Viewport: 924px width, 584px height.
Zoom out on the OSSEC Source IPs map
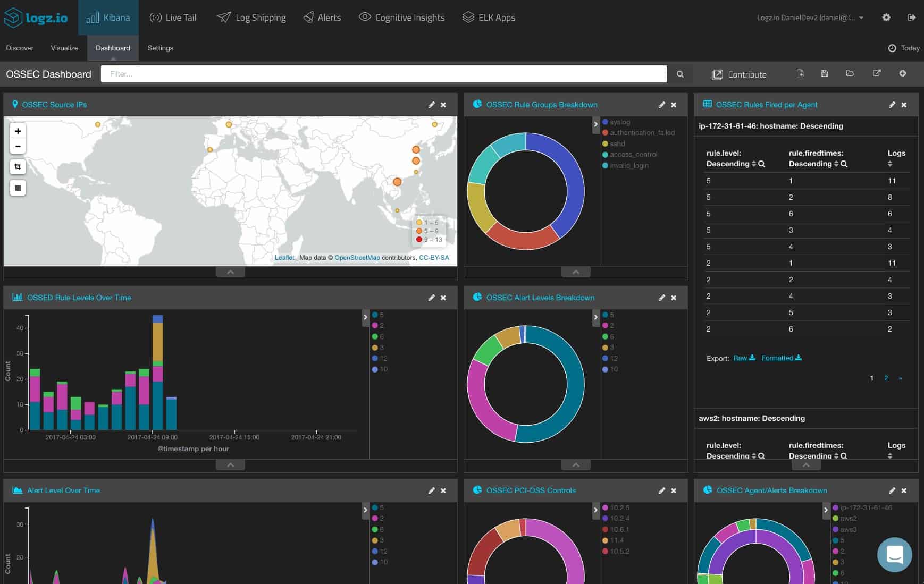point(18,146)
